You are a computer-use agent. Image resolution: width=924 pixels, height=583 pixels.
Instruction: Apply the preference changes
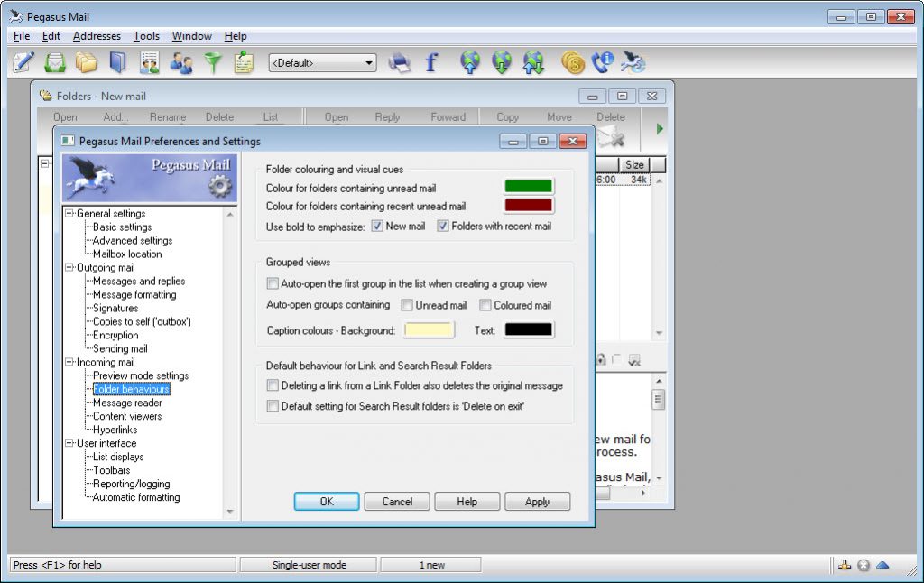[538, 502]
